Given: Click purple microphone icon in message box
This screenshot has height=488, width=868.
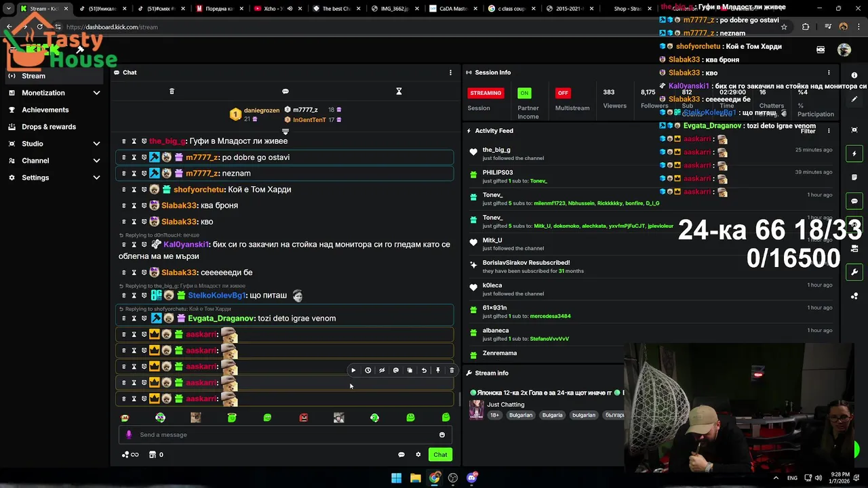Looking at the screenshot, I should [x=129, y=435].
